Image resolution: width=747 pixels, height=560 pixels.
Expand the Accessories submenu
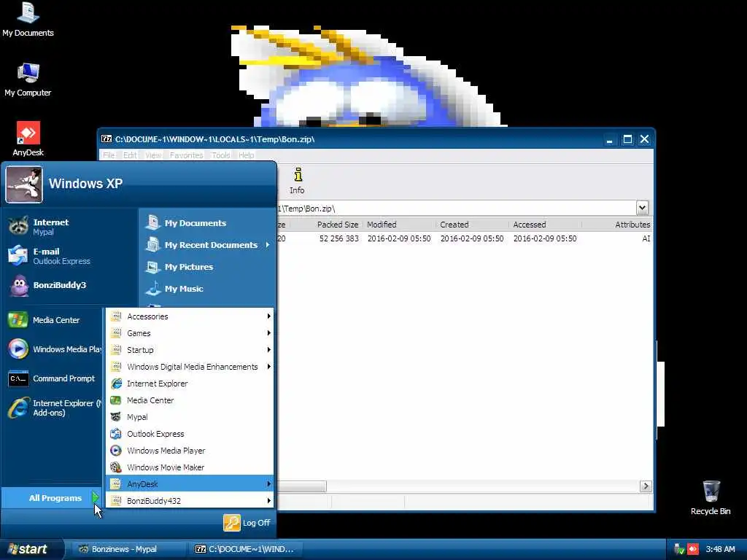[190, 316]
